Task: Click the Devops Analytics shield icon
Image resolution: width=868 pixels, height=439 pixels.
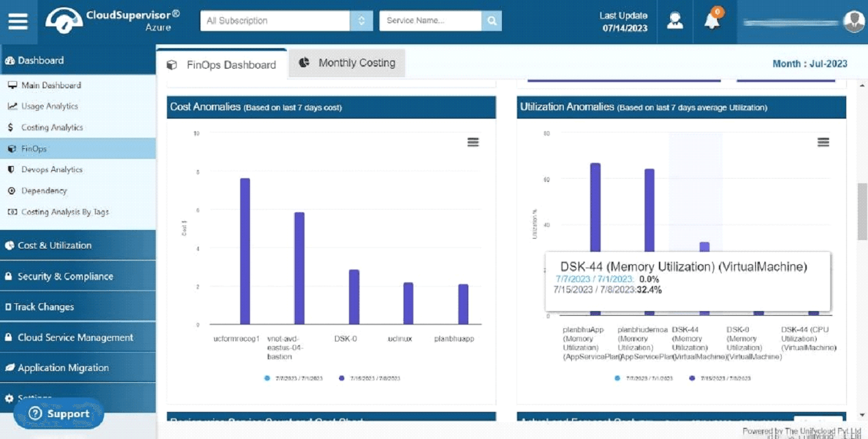Action: coord(11,169)
